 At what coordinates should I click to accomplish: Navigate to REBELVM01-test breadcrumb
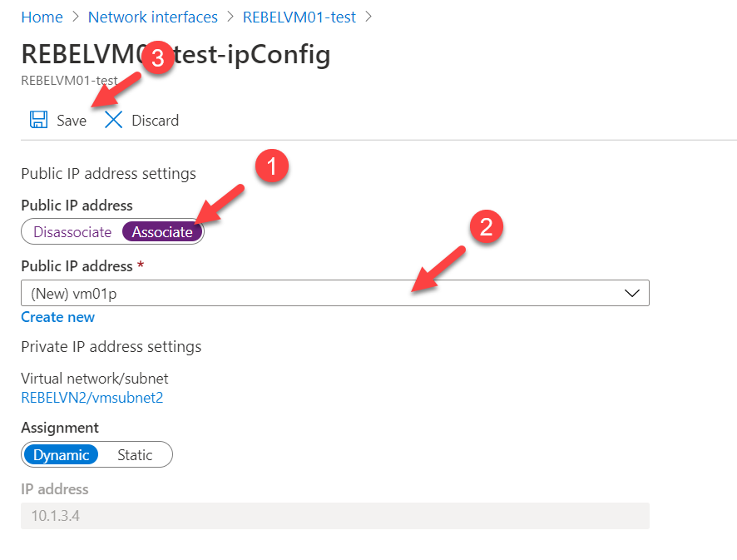point(299,17)
